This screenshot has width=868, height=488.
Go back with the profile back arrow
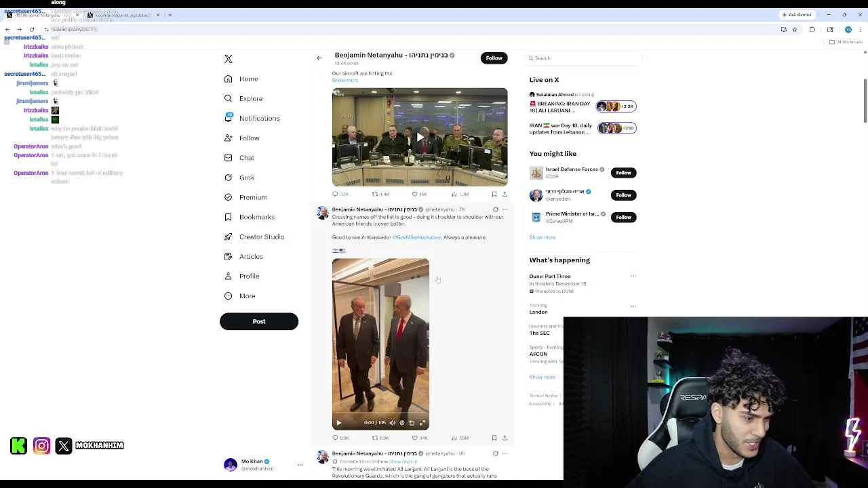[319, 58]
